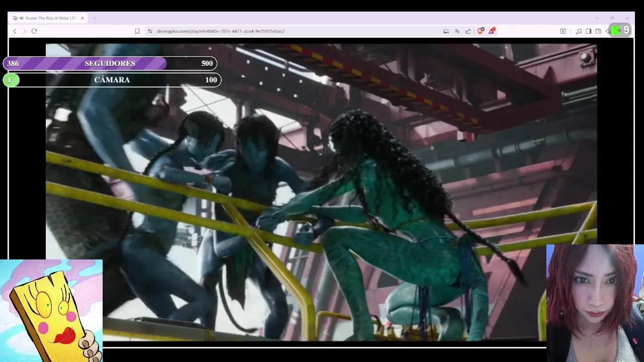Image resolution: width=644 pixels, height=362 pixels.
Task: Open the Brave Shields lion icon
Action: point(480,31)
